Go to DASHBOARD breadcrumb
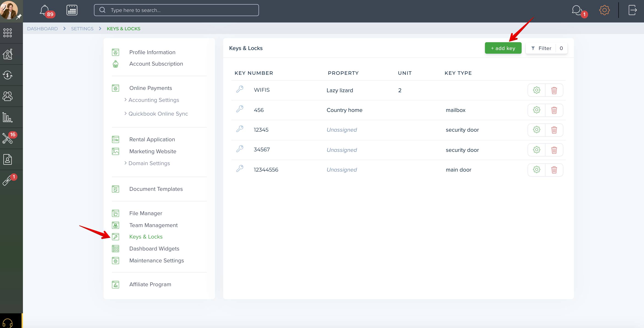644x328 pixels. [42, 28]
